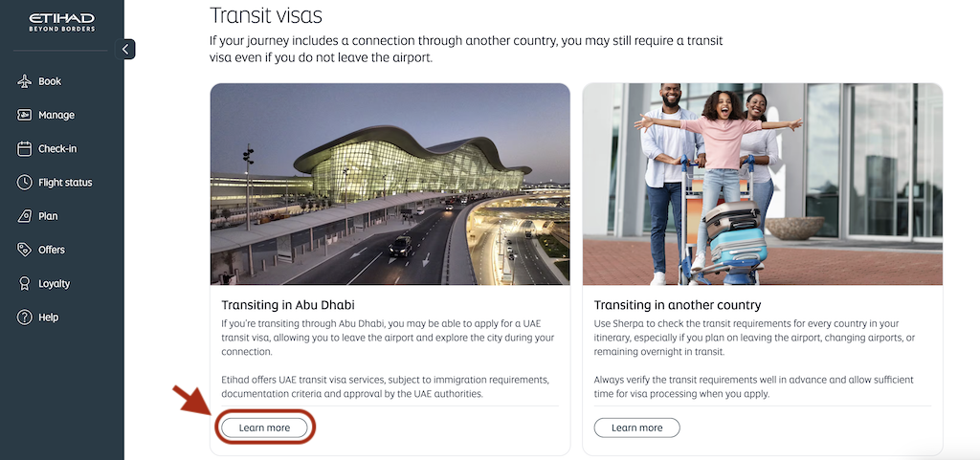Collapse the sidebar with chevron arrow
The height and width of the screenshot is (460, 980).
pyautogui.click(x=125, y=49)
